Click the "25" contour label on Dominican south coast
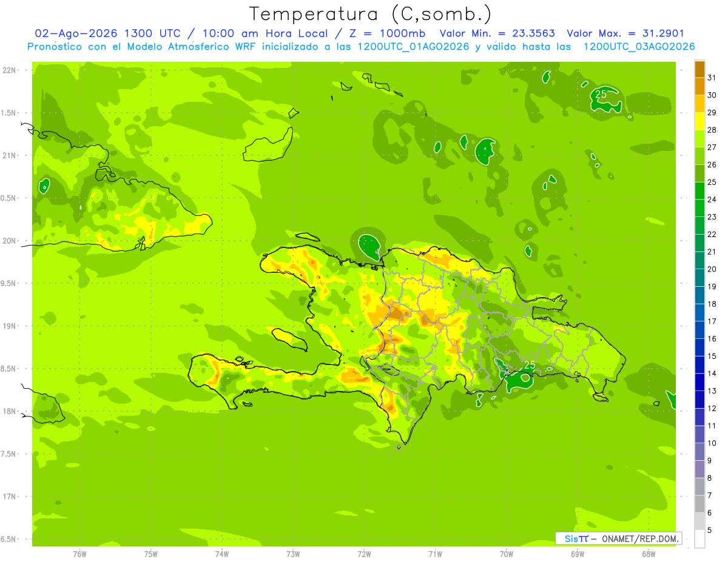The height and width of the screenshot is (562, 728). coord(530,365)
